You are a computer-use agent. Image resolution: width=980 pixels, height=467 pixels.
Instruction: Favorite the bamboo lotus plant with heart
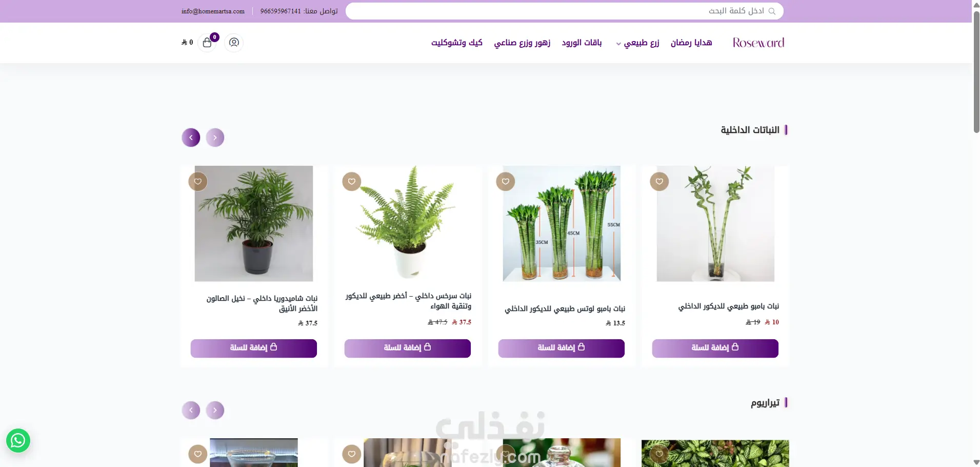coord(506,181)
